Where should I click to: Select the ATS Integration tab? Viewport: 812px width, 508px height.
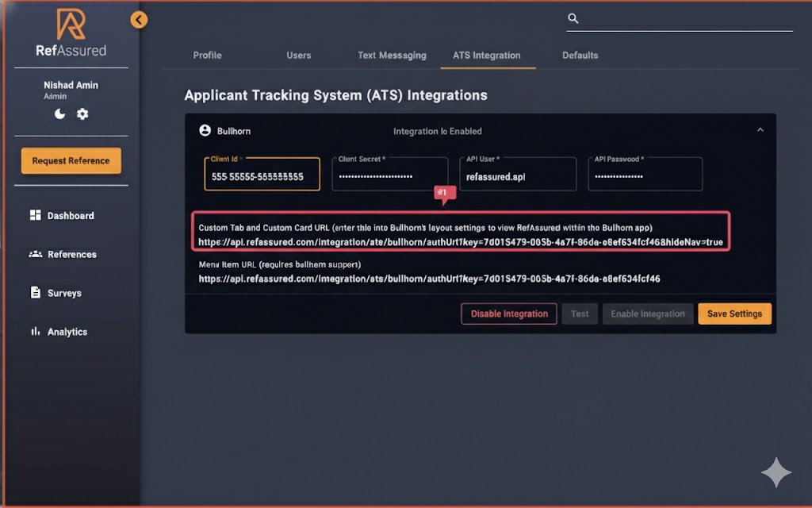click(487, 56)
